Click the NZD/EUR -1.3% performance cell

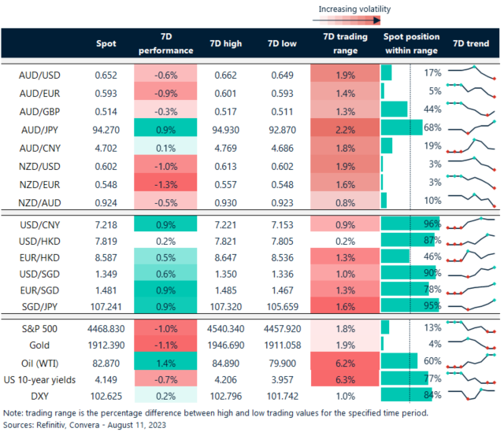[x=165, y=182]
